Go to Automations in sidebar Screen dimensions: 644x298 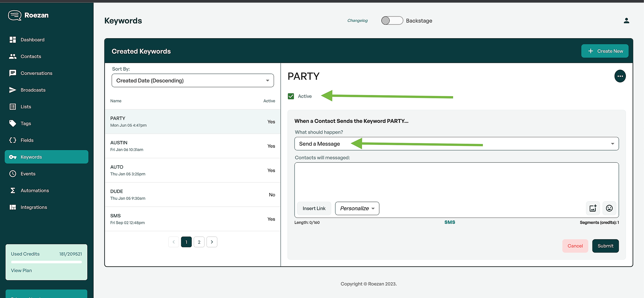[35, 190]
